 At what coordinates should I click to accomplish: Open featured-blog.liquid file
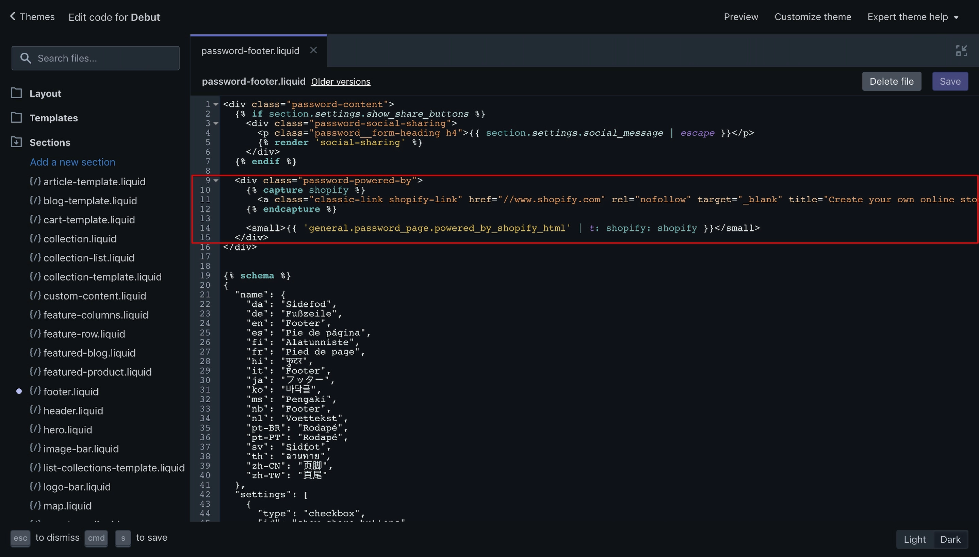89,353
